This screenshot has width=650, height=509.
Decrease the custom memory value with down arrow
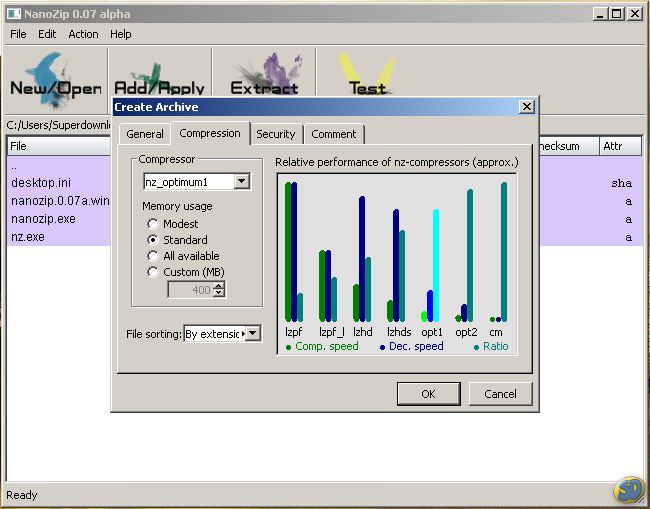click(219, 293)
